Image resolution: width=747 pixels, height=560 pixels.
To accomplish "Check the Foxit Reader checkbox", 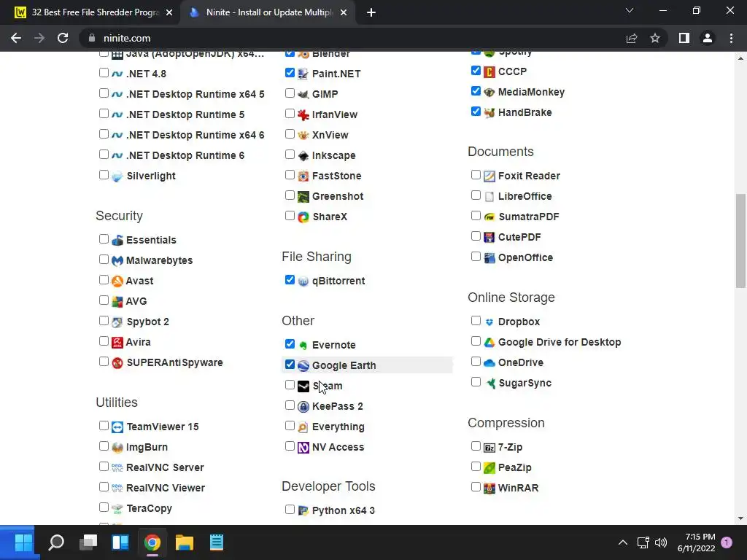I will (x=476, y=175).
